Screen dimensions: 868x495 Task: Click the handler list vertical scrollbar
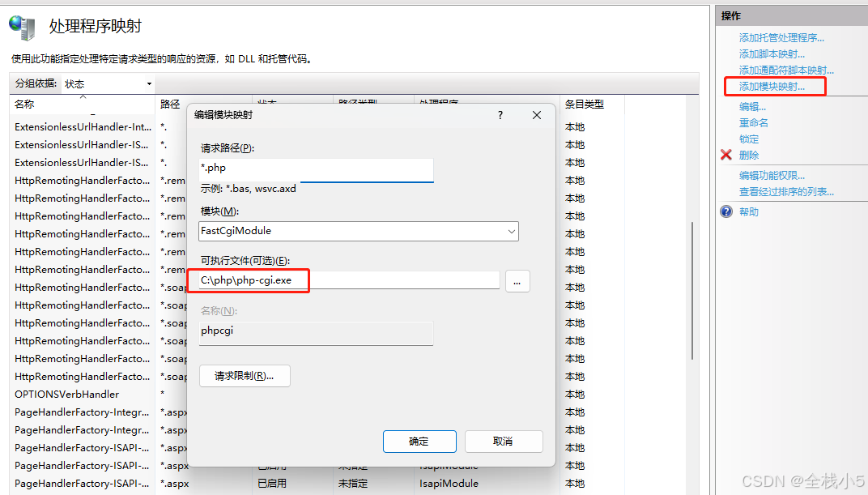coord(692,291)
